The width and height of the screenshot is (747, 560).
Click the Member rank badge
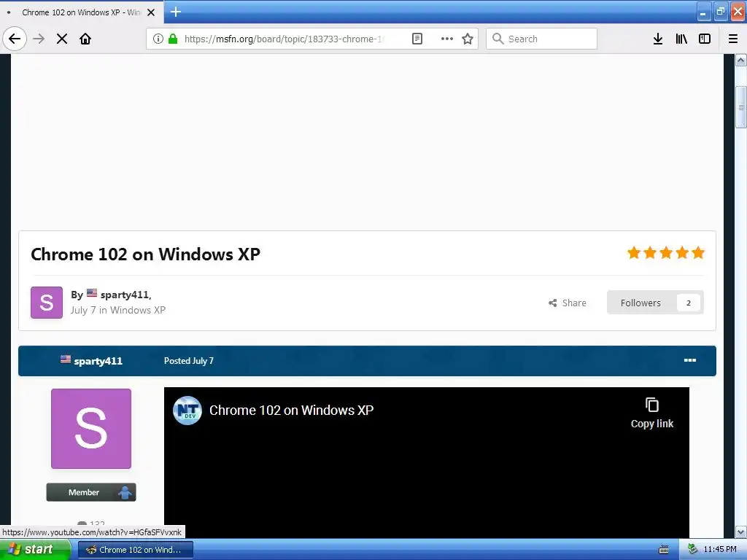[91, 492]
